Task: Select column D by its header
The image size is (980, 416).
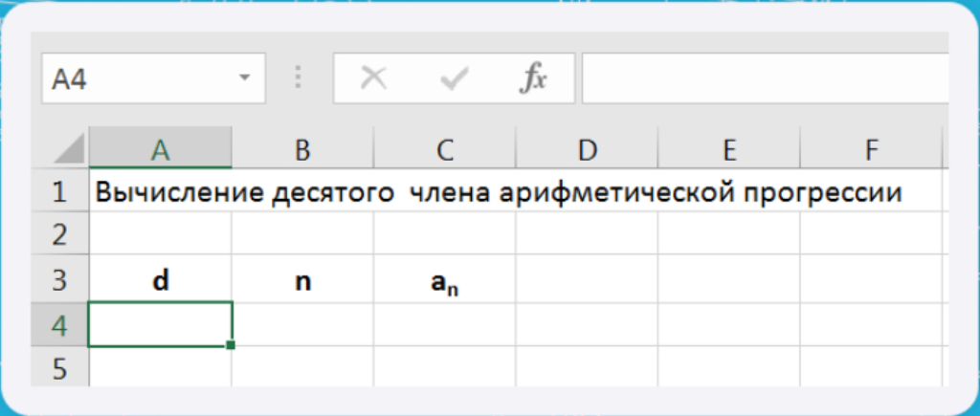Action: pos(587,149)
